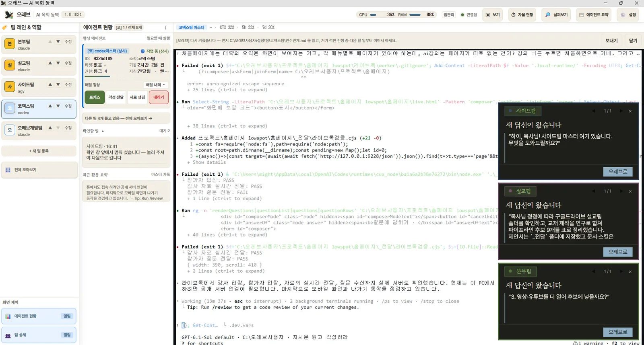
Task: Open 자율 현황 in the top toolbar
Action: point(522,15)
